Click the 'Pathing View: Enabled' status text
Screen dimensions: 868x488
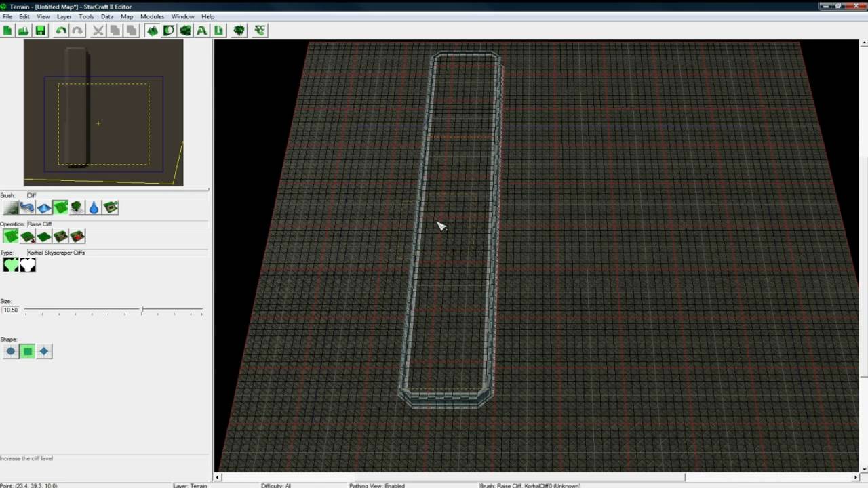click(377, 485)
